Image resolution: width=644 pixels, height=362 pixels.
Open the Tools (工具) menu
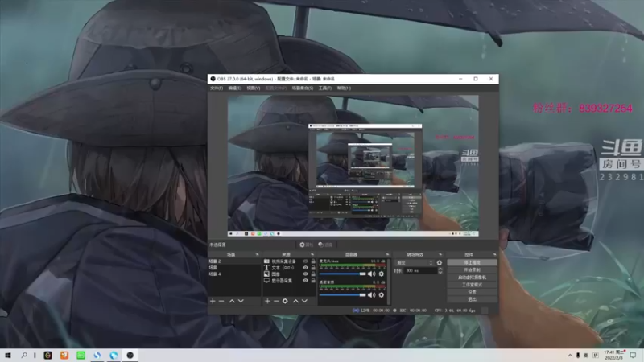325,88
